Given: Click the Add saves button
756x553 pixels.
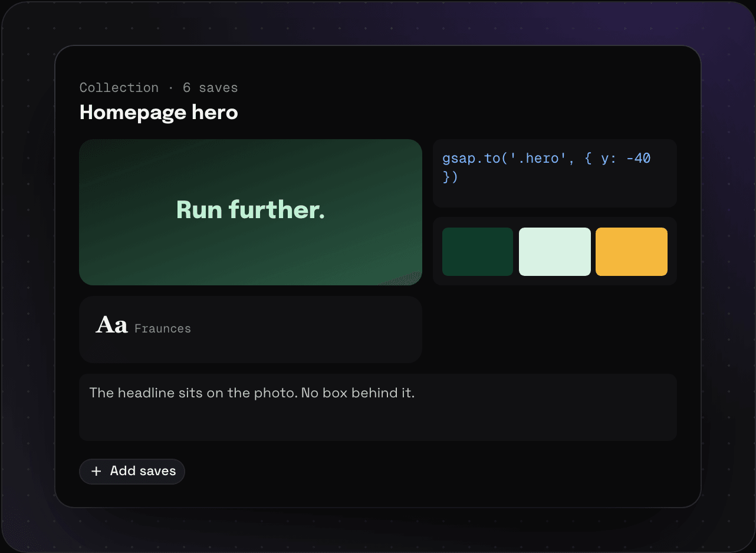Looking at the screenshot, I should 132,471.
